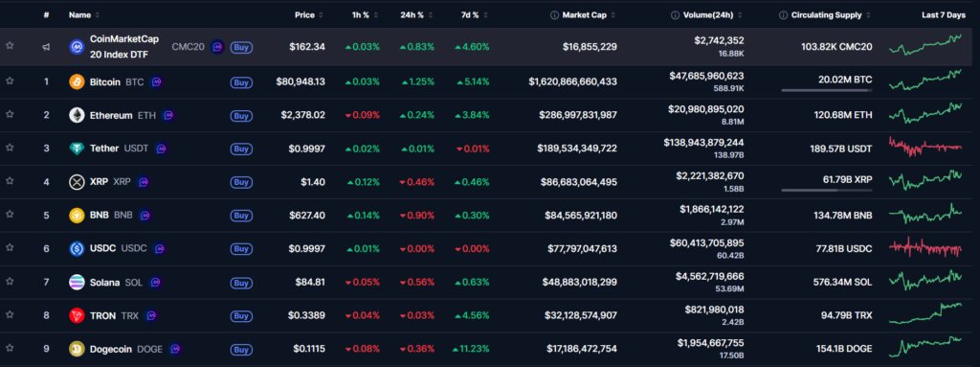The image size is (980, 367).
Task: Click the Bitcoin orange logo icon
Action: click(x=77, y=82)
